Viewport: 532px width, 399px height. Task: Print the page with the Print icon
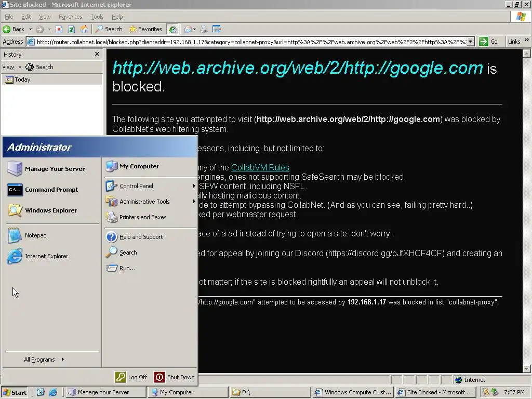tap(204, 29)
